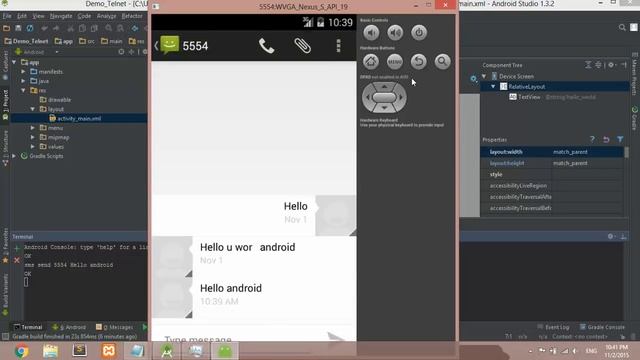This screenshot has width=640, height=360.
Task: Tap the phone call icon in messaging app
Action: (x=266, y=46)
